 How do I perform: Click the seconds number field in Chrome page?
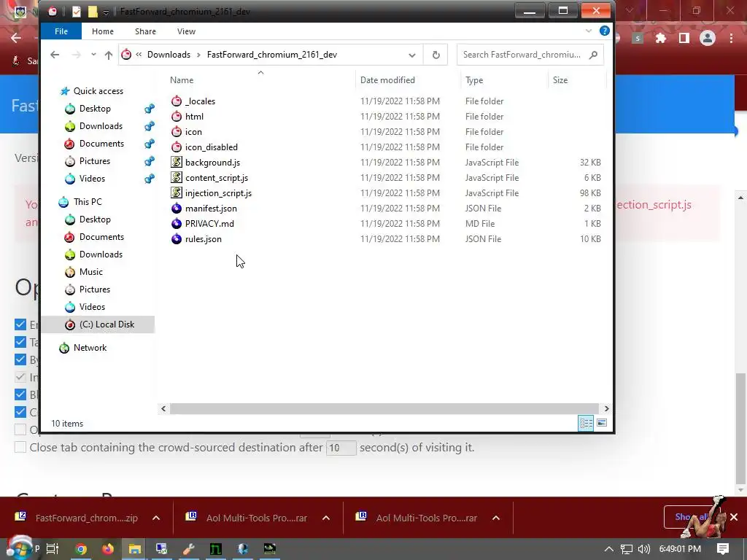tap(341, 448)
